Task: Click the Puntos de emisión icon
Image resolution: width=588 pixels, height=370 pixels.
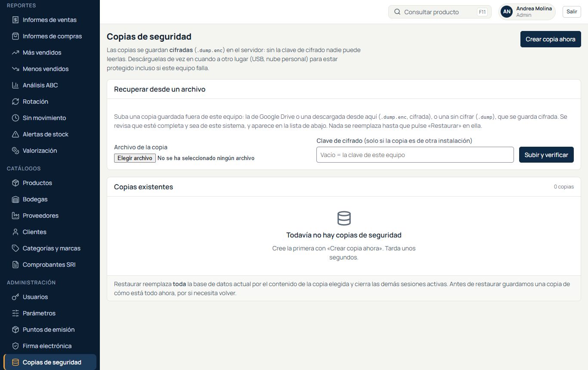Action: pyautogui.click(x=15, y=330)
